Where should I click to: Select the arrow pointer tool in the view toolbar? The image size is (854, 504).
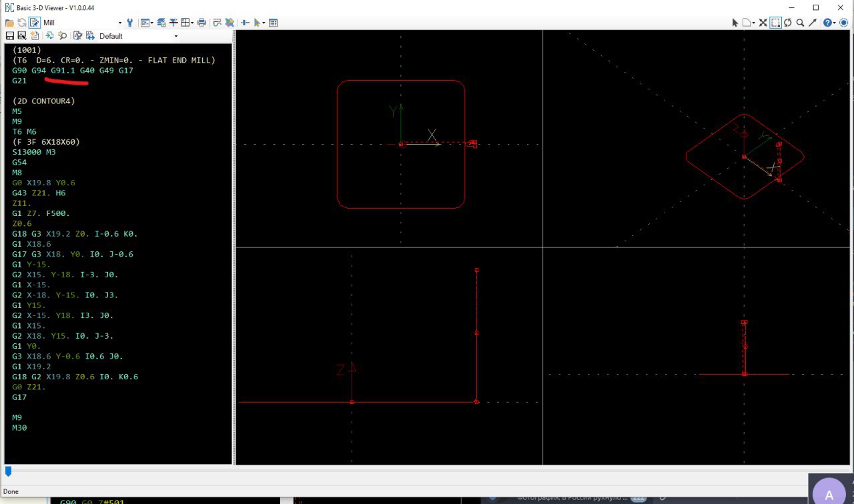pyautogui.click(x=735, y=23)
